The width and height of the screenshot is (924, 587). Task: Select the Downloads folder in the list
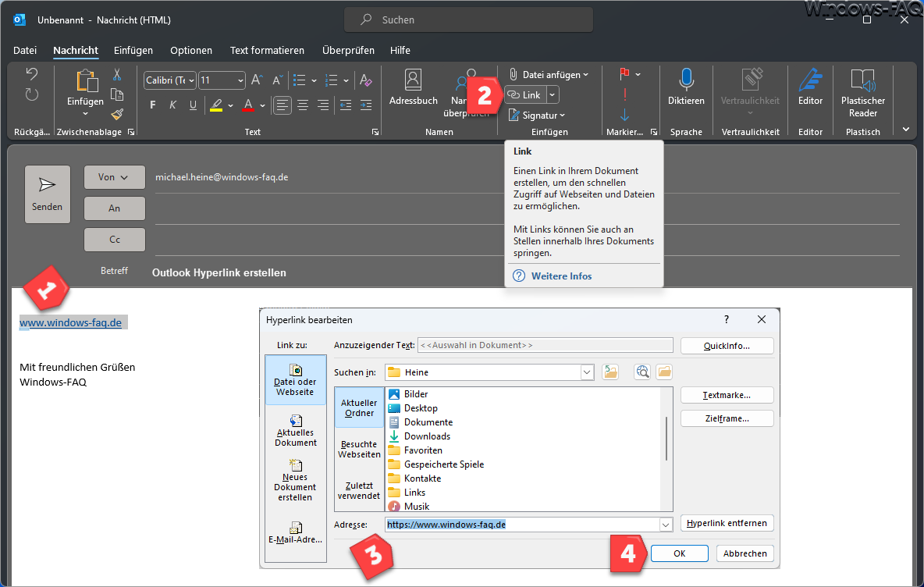427,436
